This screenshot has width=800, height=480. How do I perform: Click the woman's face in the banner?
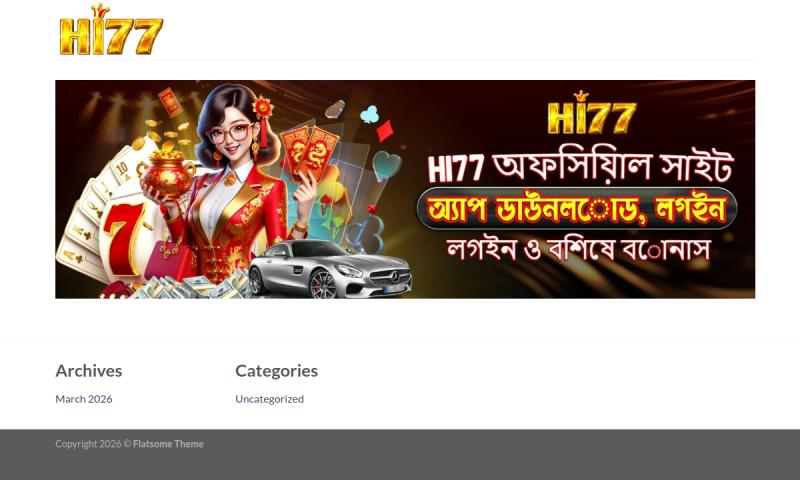[x=232, y=135]
